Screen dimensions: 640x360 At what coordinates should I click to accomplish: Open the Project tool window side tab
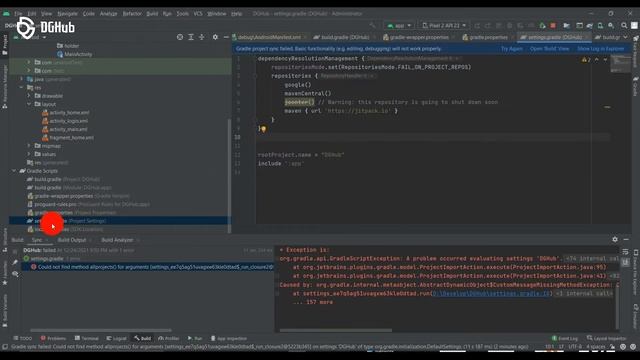pyautogui.click(x=4, y=44)
